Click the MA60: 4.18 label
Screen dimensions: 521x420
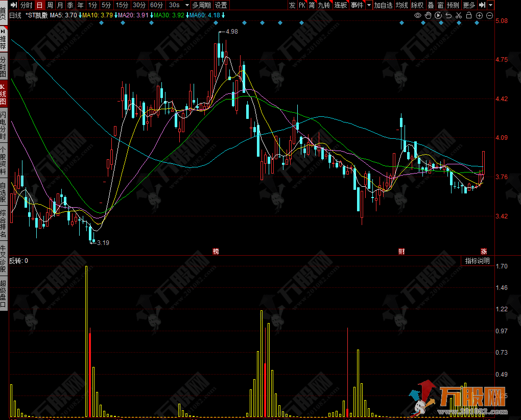(x=205, y=15)
